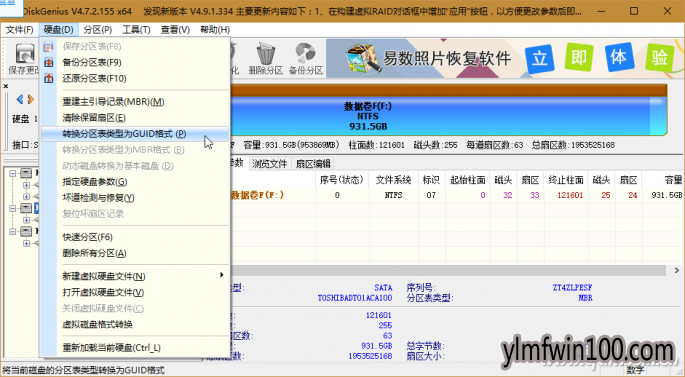Select the third disk icon in tree
The image size is (685, 377).
pyautogui.click(x=26, y=232)
